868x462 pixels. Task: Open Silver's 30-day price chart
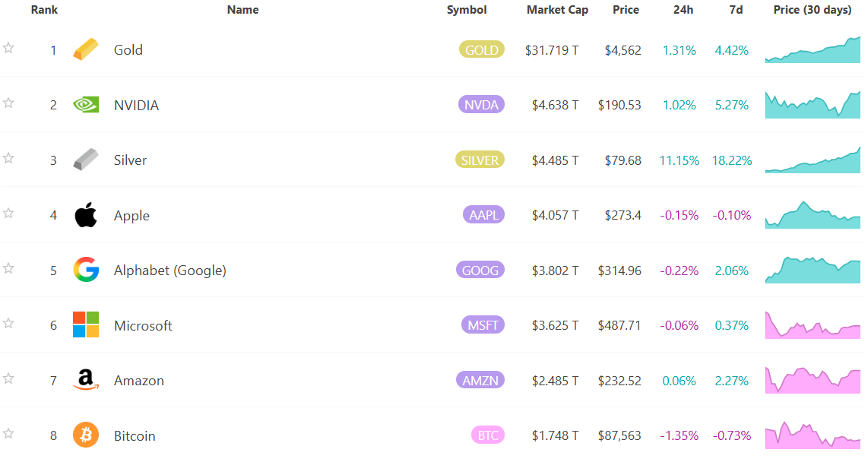pos(813,160)
